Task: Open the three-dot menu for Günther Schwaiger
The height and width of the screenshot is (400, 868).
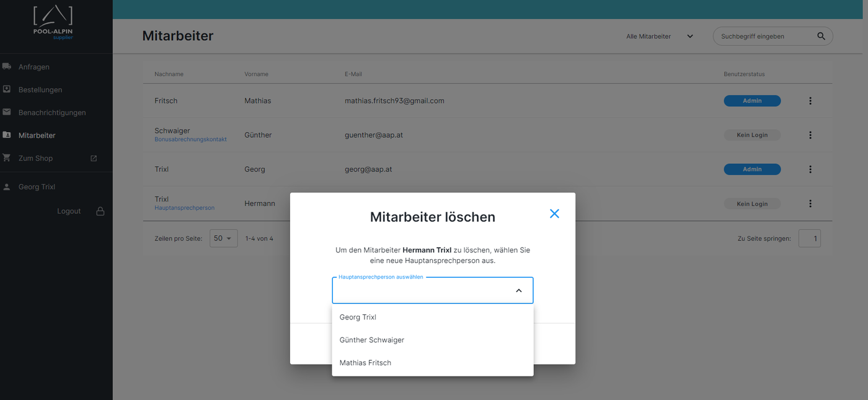Action: coord(810,135)
